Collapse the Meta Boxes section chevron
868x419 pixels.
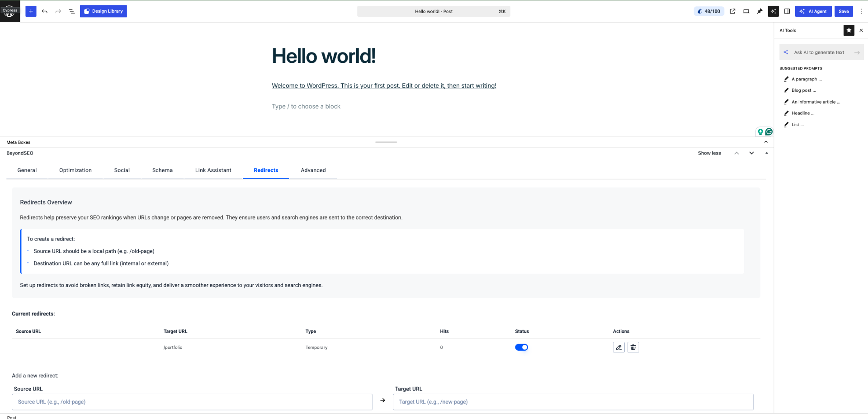pos(766,142)
